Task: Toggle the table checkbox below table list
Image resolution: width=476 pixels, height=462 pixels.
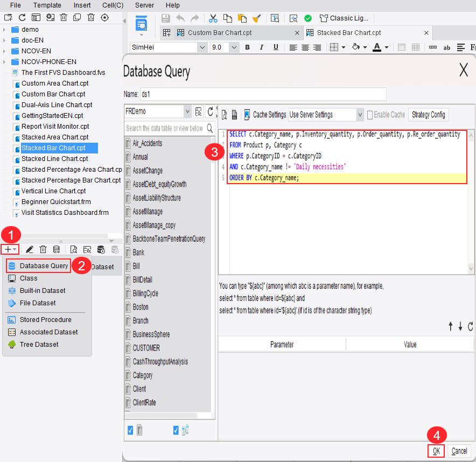Action: (130, 430)
